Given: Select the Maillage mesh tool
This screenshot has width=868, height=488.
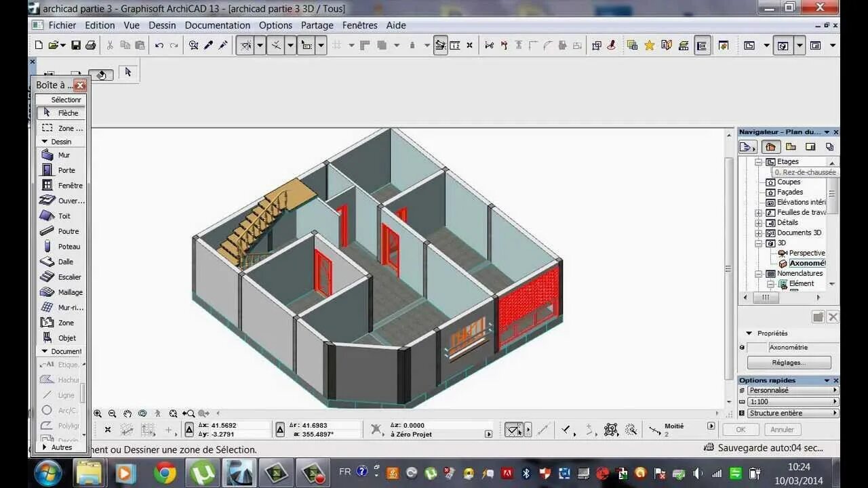Looking at the screenshot, I should tap(61, 292).
